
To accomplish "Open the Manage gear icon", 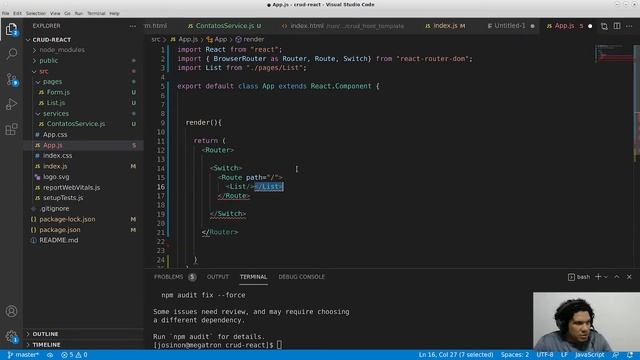I will click(x=11, y=336).
